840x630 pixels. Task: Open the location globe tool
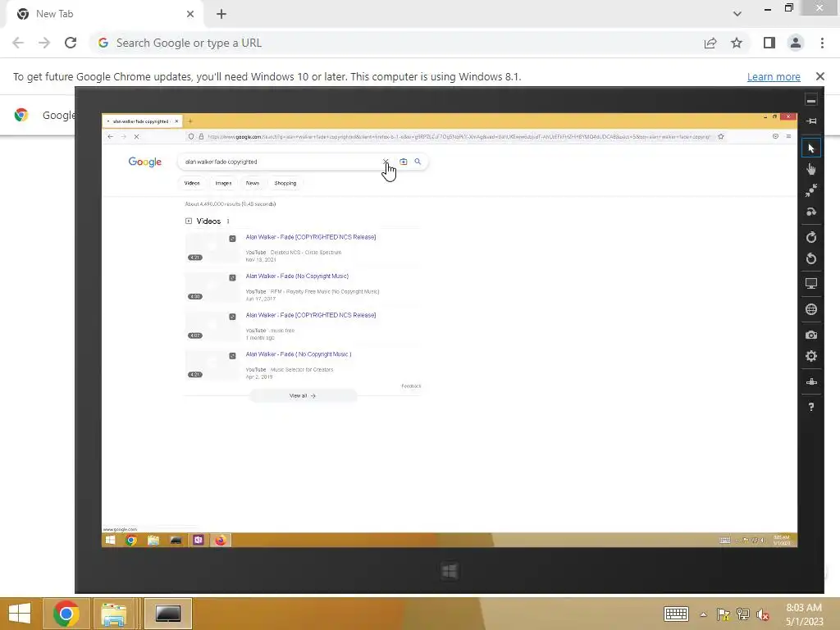click(811, 309)
